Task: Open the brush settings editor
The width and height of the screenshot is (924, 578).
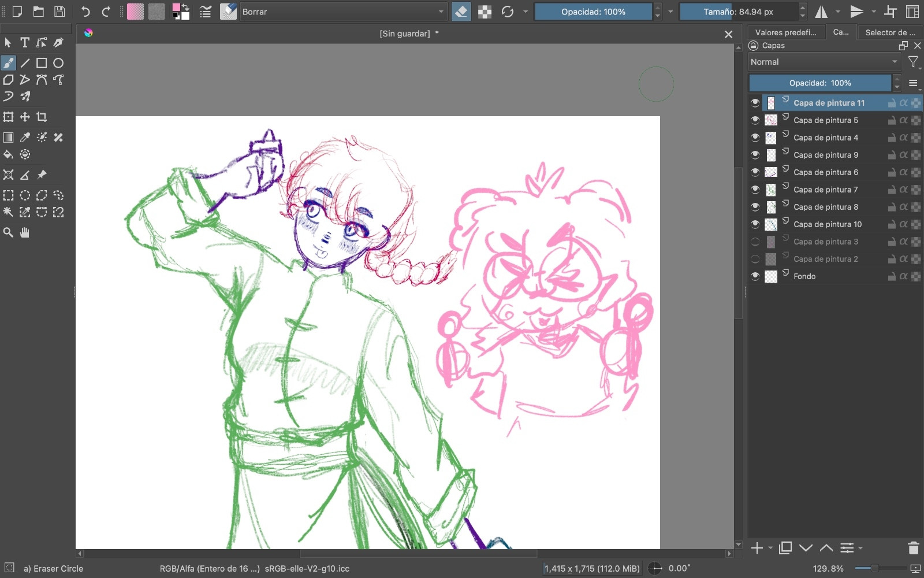Action: 205,12
